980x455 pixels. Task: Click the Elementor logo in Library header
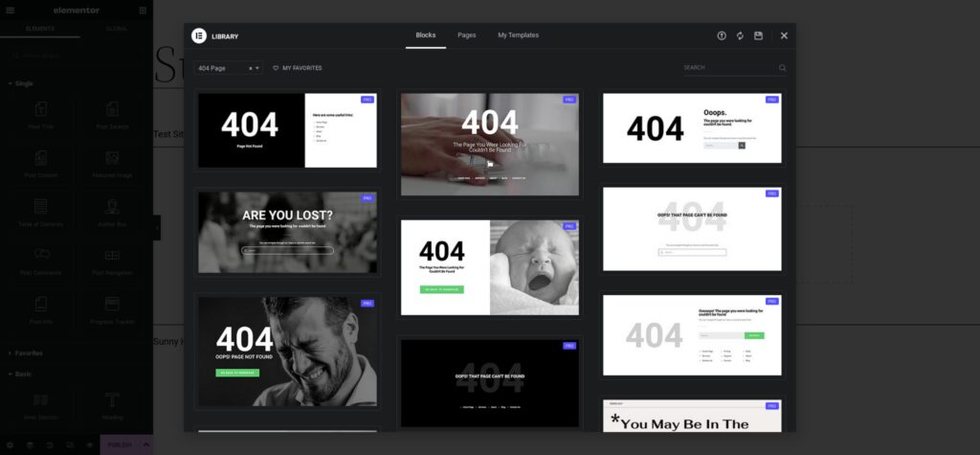coord(199,36)
